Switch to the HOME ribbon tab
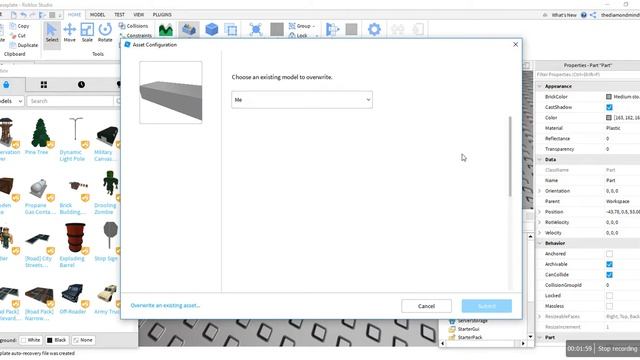This screenshot has height=360, width=640. pyautogui.click(x=74, y=15)
